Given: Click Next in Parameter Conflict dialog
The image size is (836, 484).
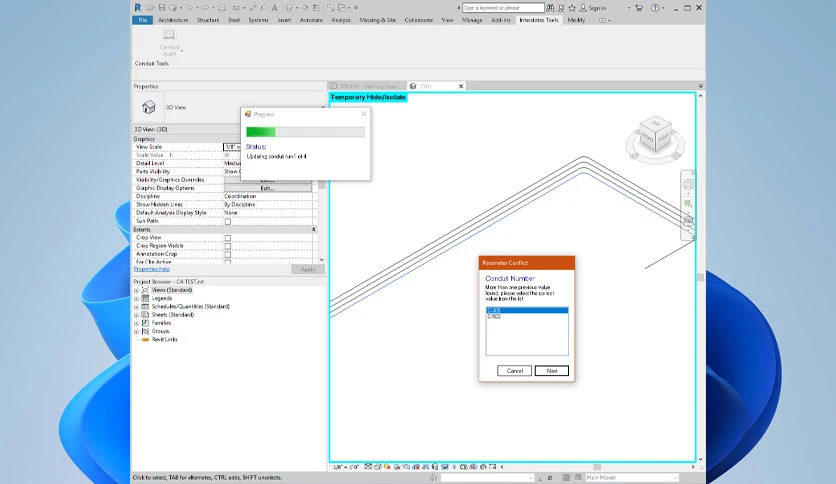Looking at the screenshot, I should (552, 370).
